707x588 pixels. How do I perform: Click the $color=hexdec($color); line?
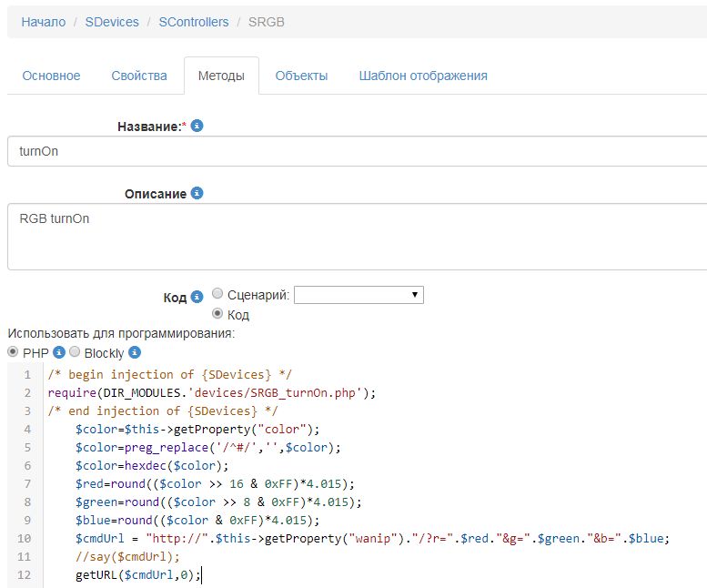(152, 465)
